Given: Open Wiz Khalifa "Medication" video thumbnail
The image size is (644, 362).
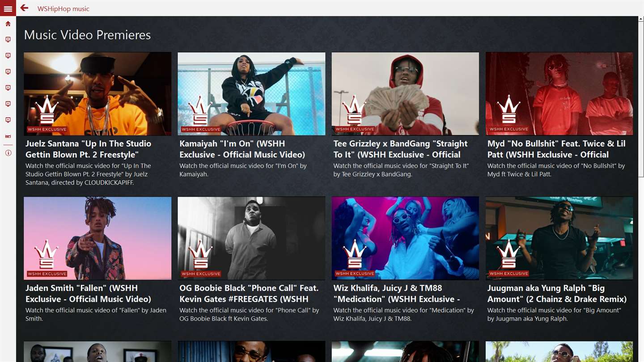Looking at the screenshot, I should click(405, 238).
